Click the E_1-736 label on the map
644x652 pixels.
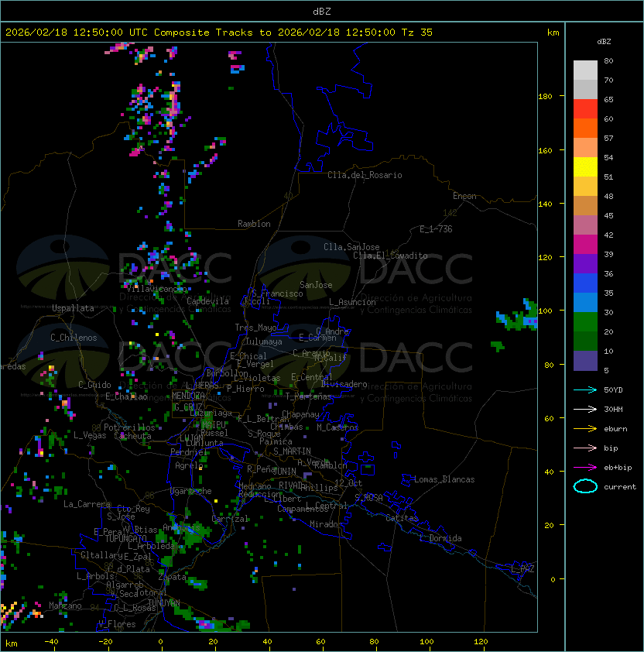pos(436,229)
